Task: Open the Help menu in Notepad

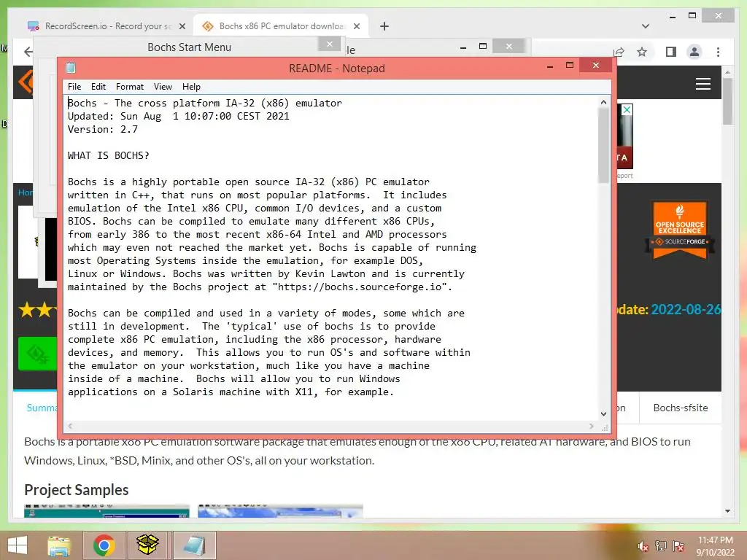Action: point(191,87)
